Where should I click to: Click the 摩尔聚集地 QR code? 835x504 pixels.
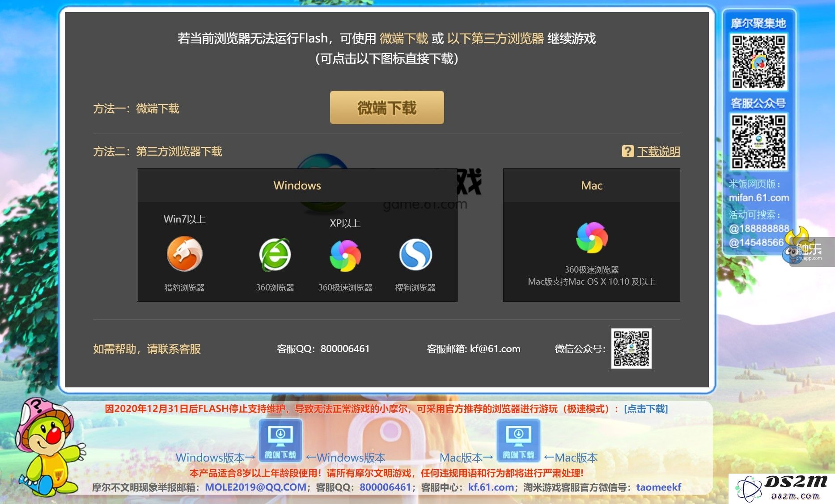pos(759,62)
